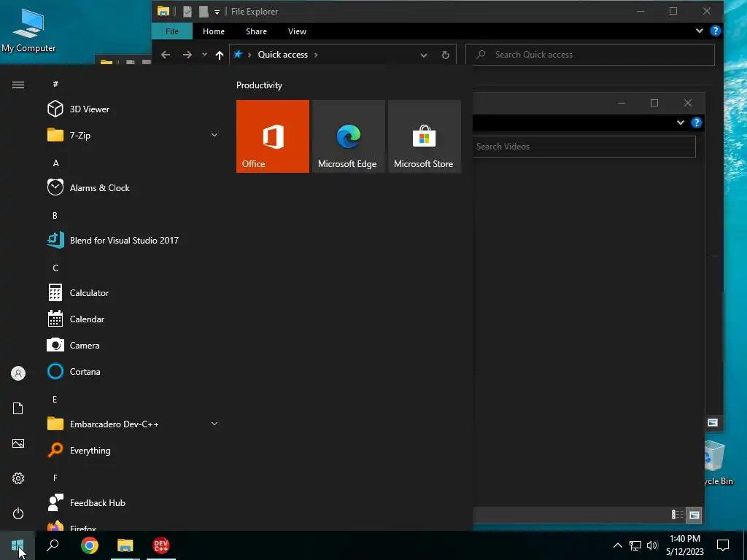Image resolution: width=747 pixels, height=560 pixels.
Task: Jump to letter F section header
Action: pos(55,478)
